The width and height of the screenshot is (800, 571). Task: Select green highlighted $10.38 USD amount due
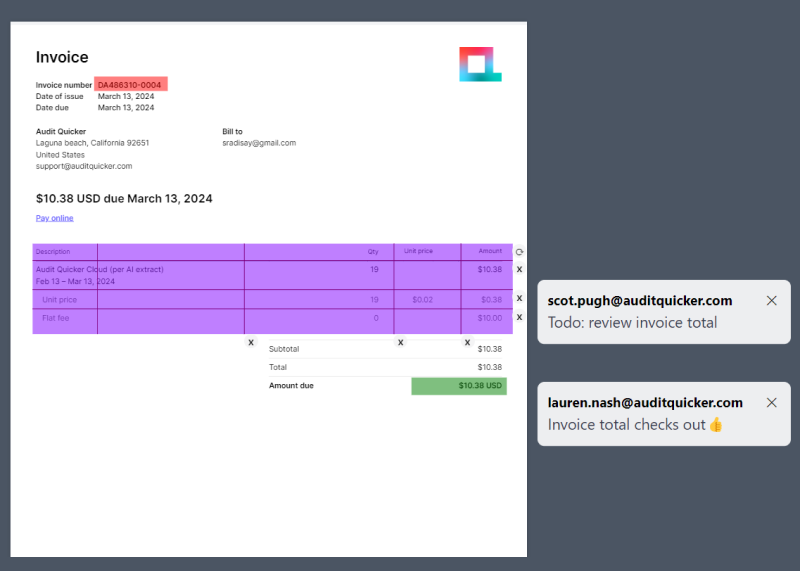point(459,386)
